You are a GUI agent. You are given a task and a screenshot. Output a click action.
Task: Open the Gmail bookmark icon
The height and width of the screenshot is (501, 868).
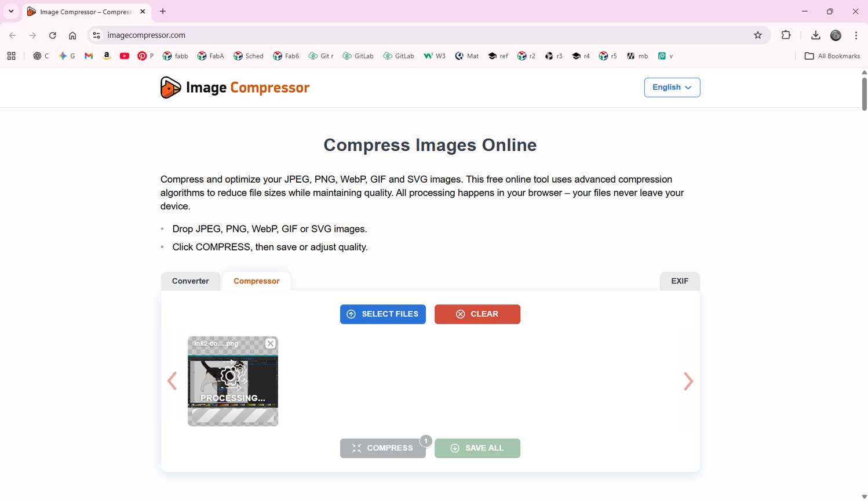(x=88, y=56)
